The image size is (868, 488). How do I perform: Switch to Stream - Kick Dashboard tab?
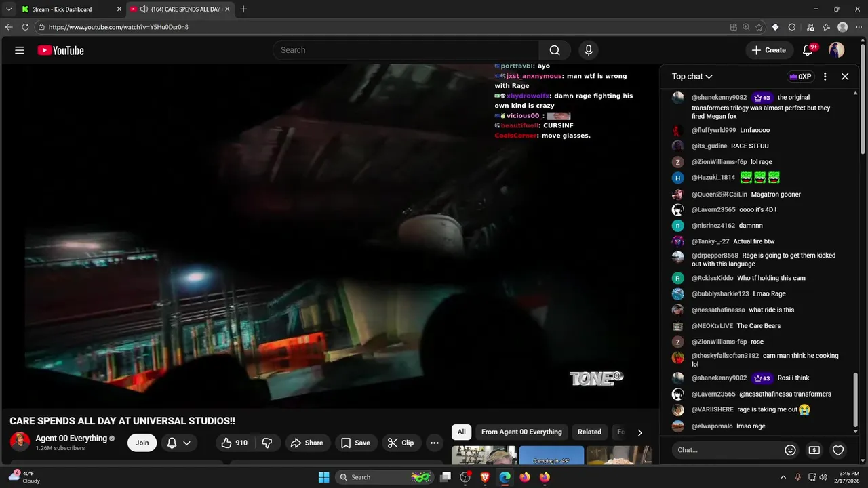pos(71,9)
